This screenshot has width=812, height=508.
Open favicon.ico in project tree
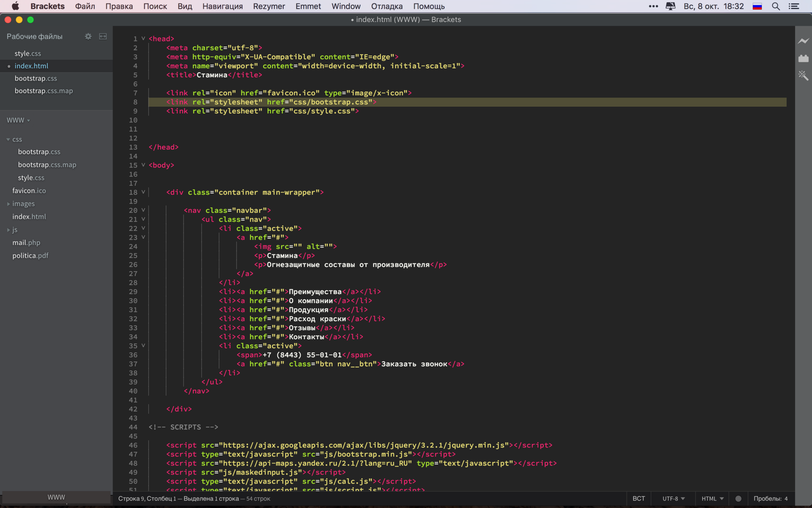click(x=29, y=191)
